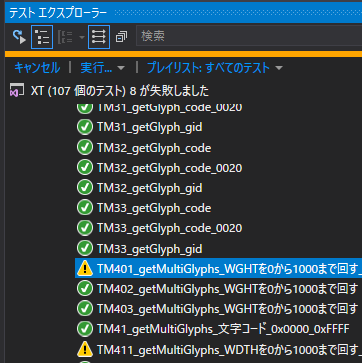
Task: Select TM41_getMultiGlyphs_文字コード_0x0000_0xFFFF test
Action: (x=223, y=329)
